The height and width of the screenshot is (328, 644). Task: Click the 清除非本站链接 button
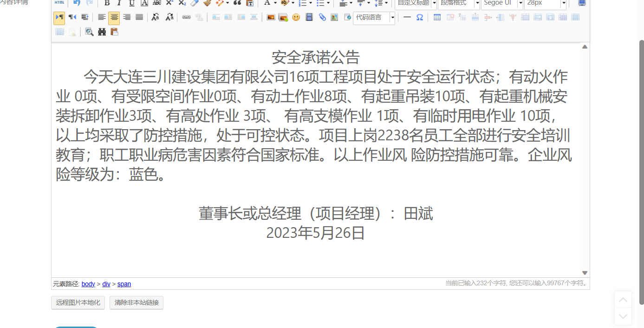[x=137, y=302]
